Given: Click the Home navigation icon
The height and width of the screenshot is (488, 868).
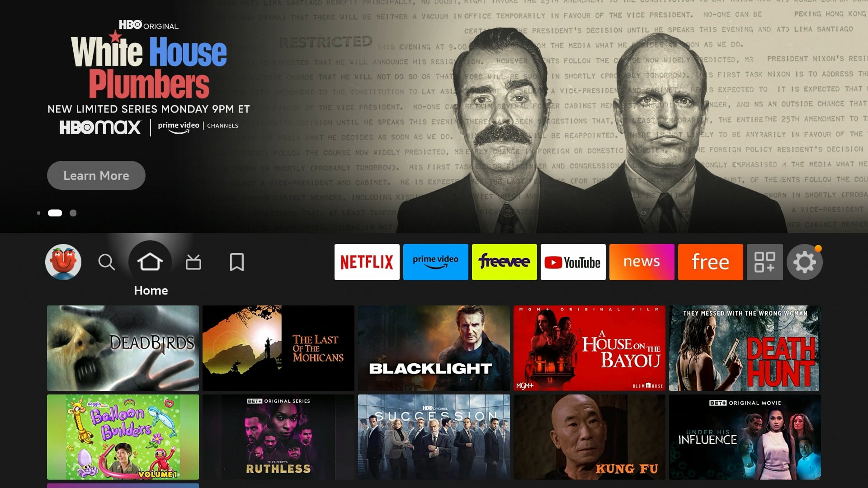Looking at the screenshot, I should [x=150, y=261].
